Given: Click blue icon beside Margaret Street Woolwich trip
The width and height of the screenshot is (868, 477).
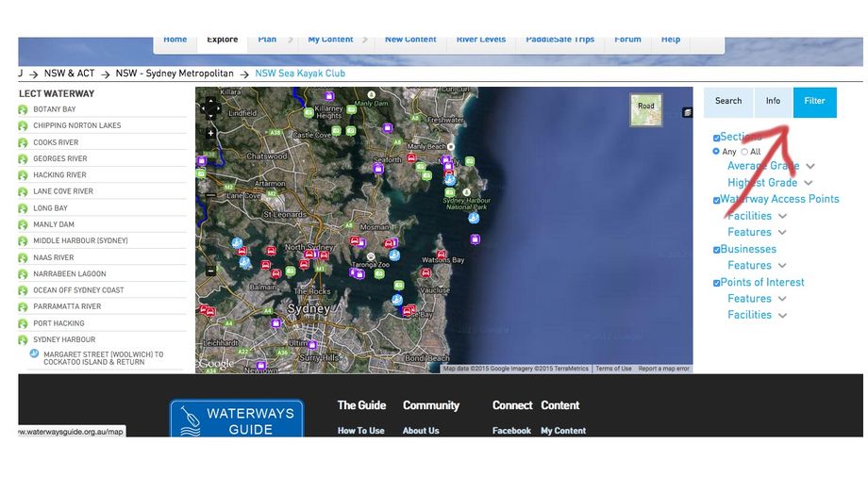Looking at the screenshot, I should 34,354.
